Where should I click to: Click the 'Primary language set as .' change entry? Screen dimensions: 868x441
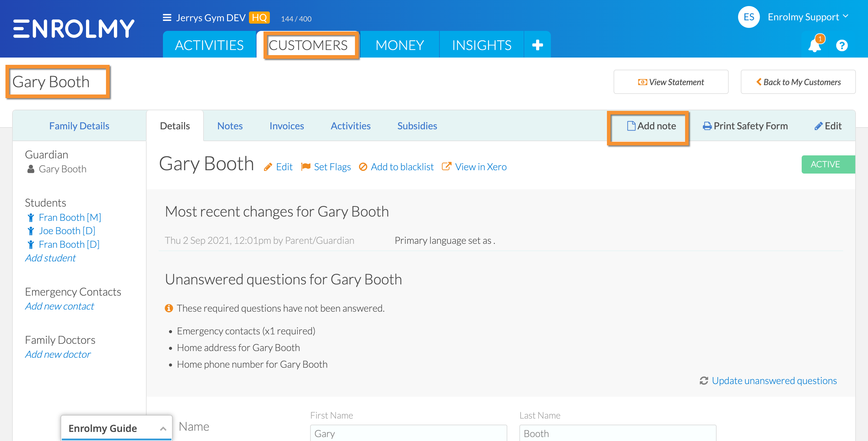pyautogui.click(x=445, y=240)
